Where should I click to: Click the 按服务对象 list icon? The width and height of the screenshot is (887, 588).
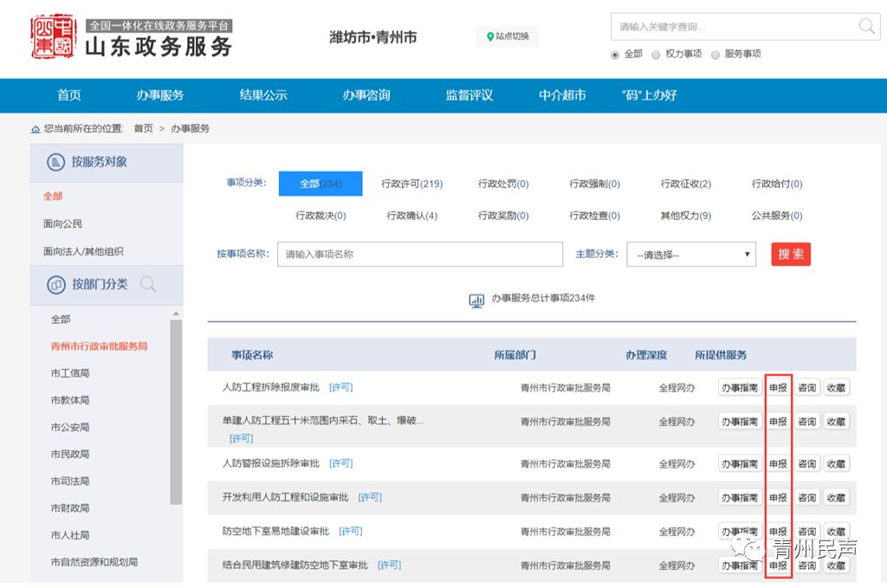pos(55,162)
